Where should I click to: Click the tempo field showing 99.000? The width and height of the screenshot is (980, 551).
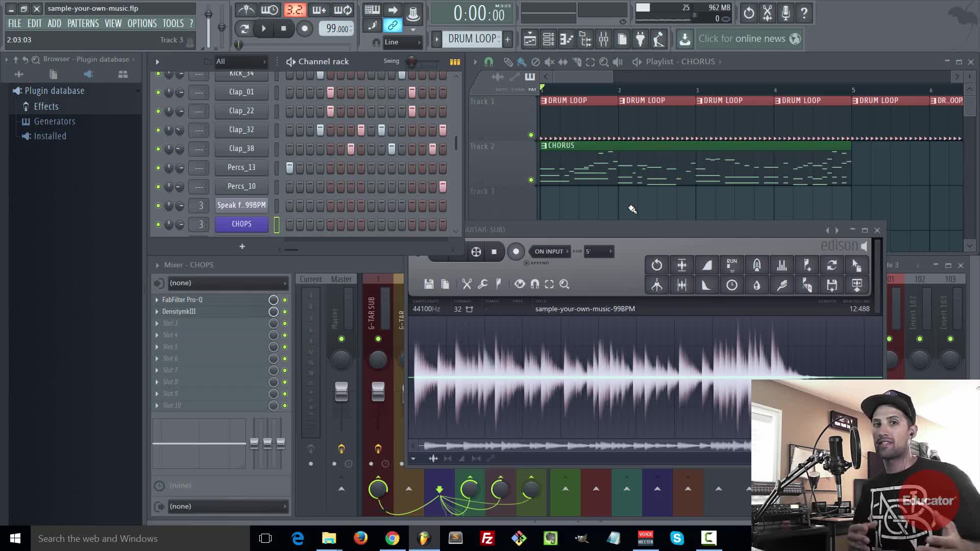tap(337, 29)
